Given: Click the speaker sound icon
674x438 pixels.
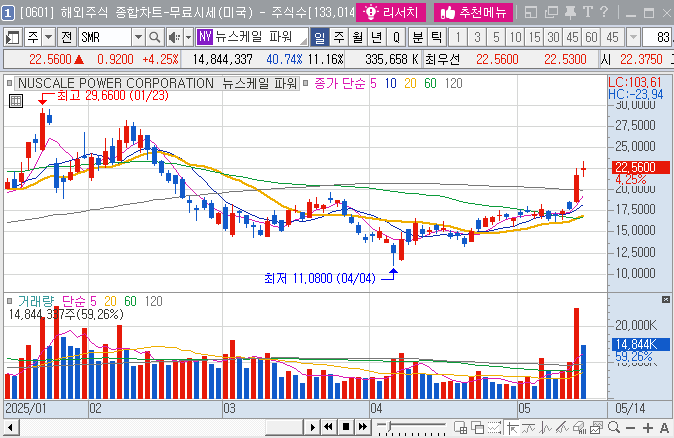Looking at the screenshot, I should (174, 38).
